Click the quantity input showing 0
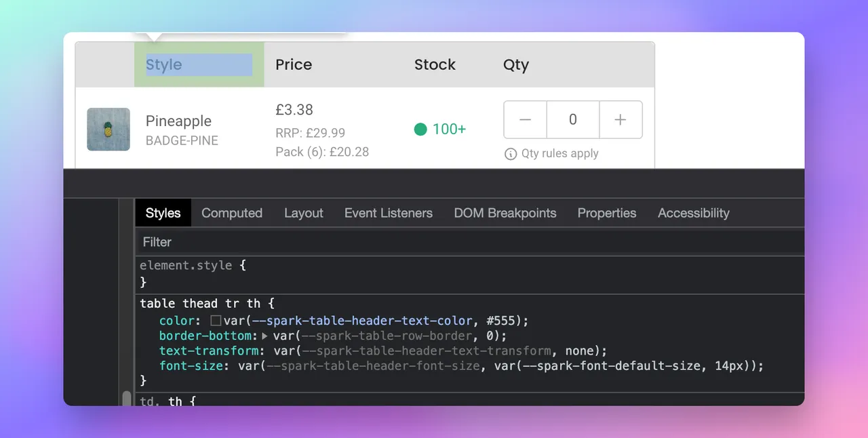Image resolution: width=868 pixels, height=438 pixels. click(x=572, y=119)
